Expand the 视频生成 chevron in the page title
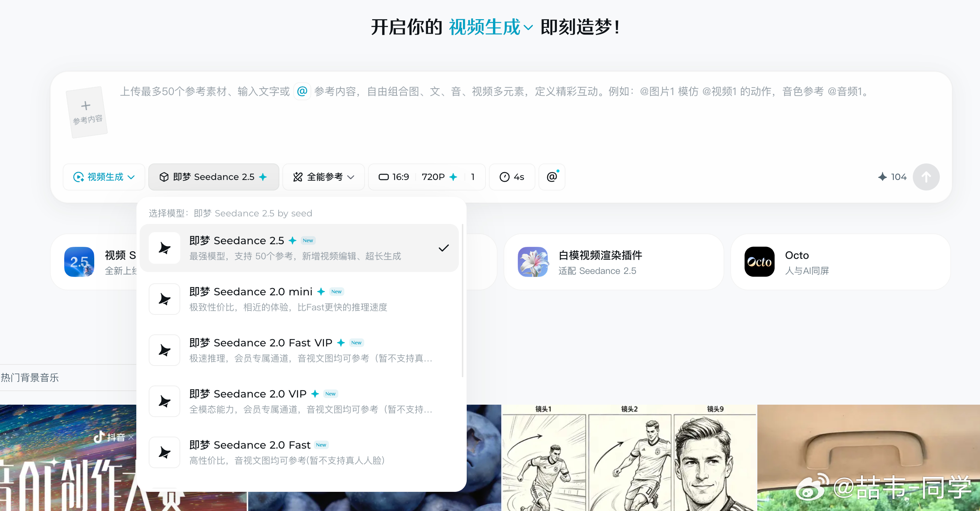Image resolution: width=980 pixels, height=511 pixels. (528, 27)
